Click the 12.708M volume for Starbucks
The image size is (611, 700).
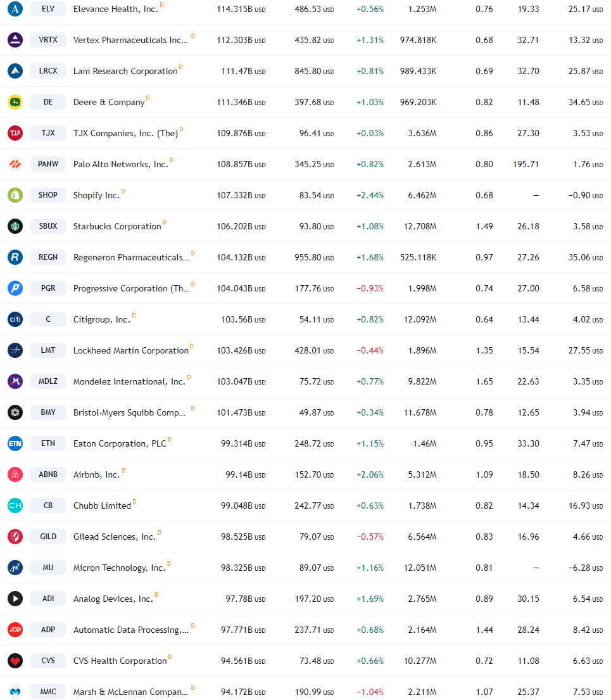click(x=420, y=226)
